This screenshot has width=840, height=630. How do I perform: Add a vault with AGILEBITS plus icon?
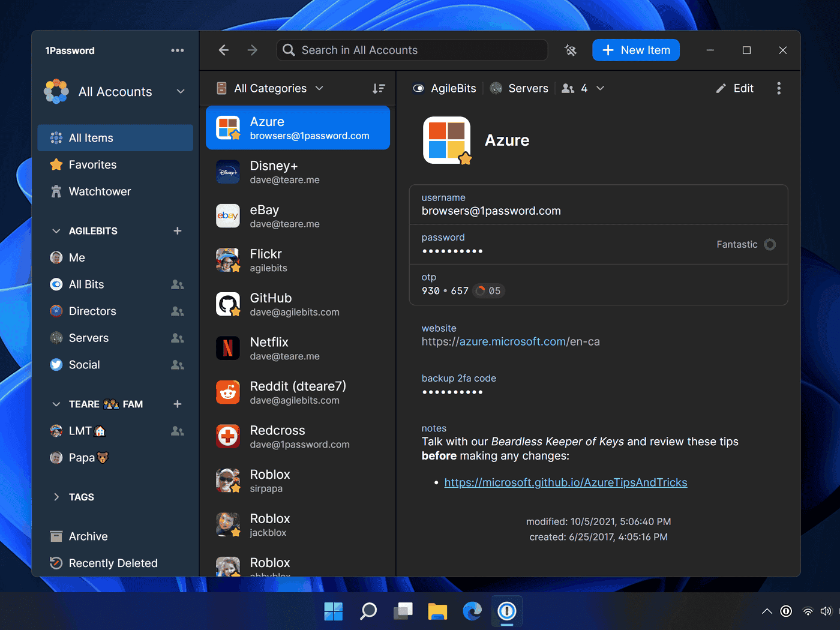point(177,231)
